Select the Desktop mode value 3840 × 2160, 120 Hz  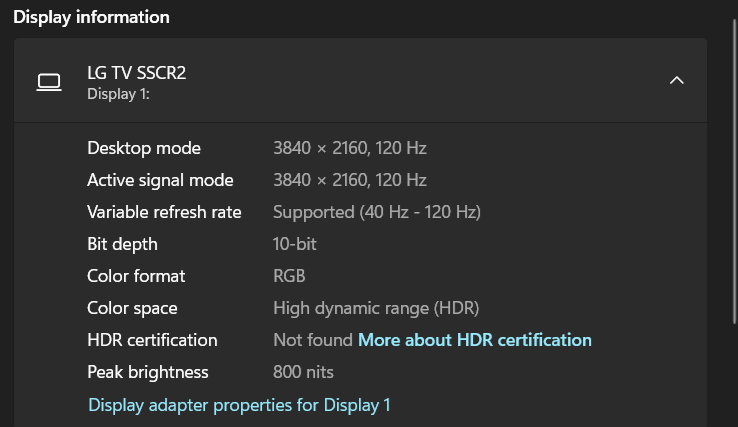pos(350,148)
